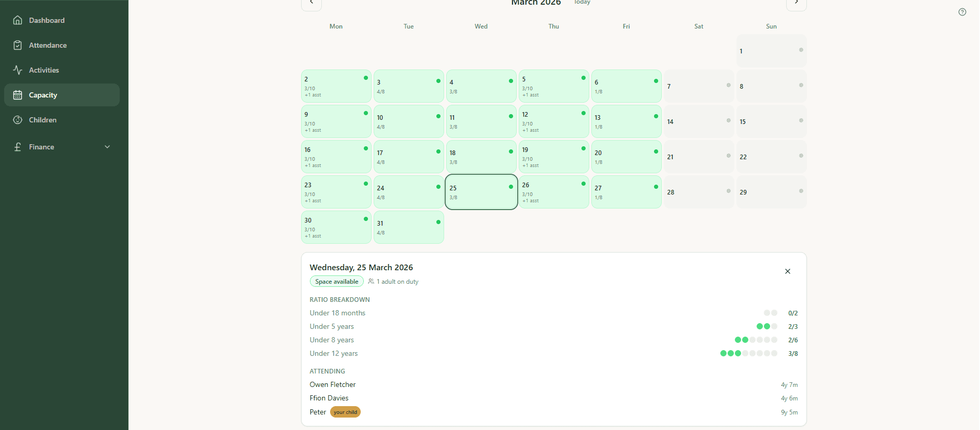Open the help question-mark icon
The width and height of the screenshot is (980, 430).
(x=962, y=11)
